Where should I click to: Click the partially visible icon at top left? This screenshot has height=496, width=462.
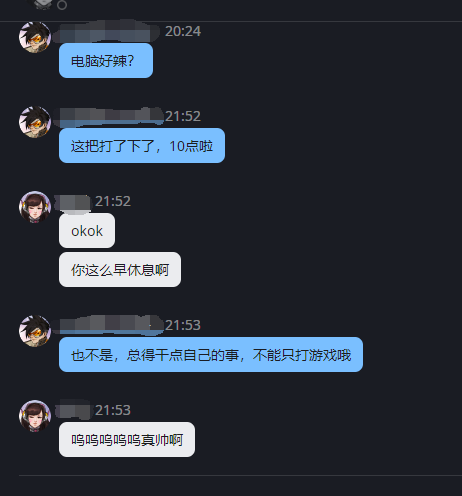pyautogui.click(x=43, y=4)
